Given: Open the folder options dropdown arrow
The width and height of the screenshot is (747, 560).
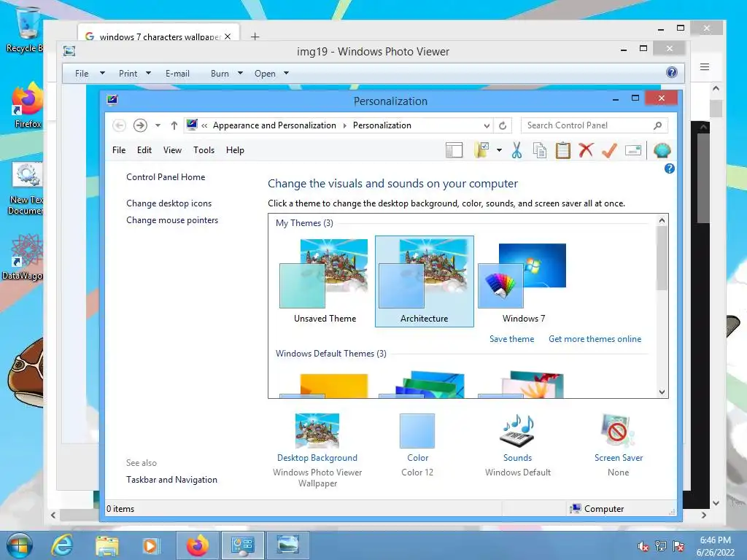Looking at the screenshot, I should tap(499, 150).
